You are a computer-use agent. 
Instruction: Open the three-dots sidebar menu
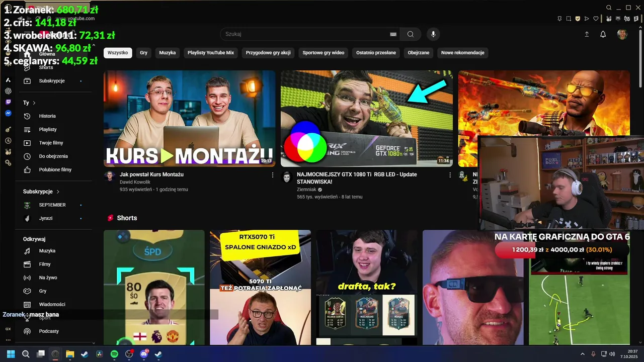(8, 340)
